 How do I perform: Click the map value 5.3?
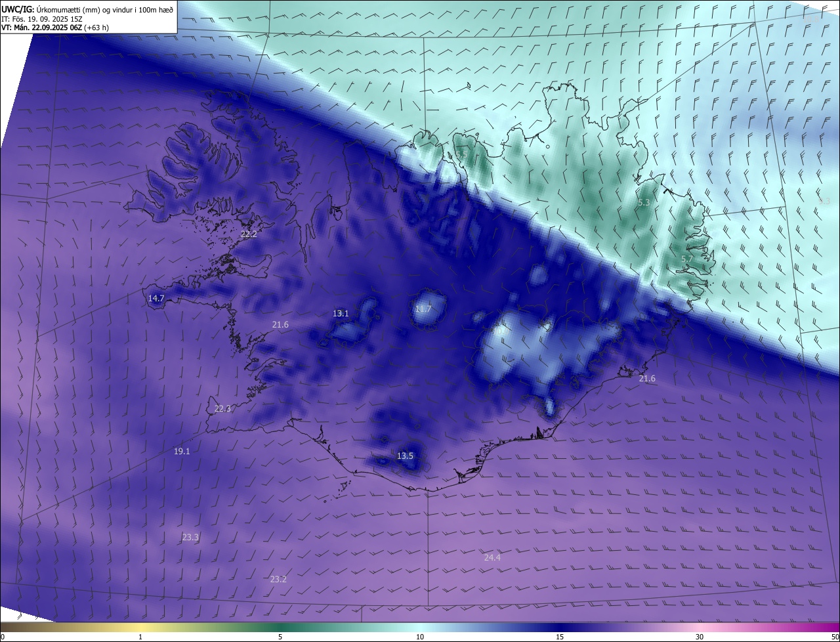click(644, 202)
